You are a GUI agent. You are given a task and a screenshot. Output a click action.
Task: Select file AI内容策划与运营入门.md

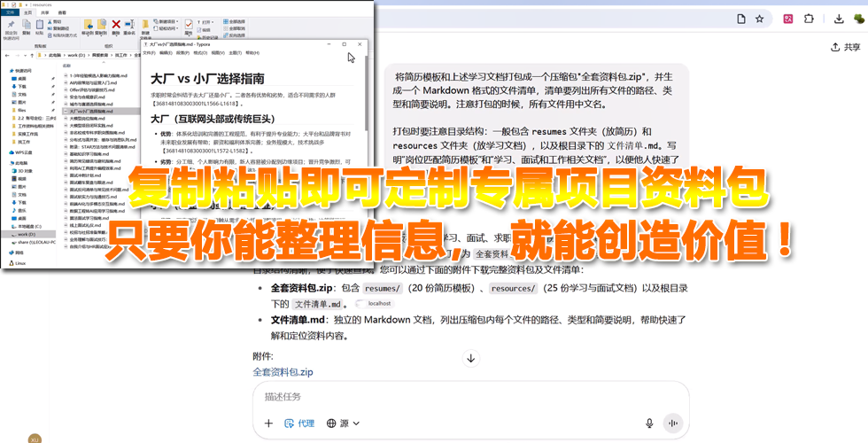[90, 82]
